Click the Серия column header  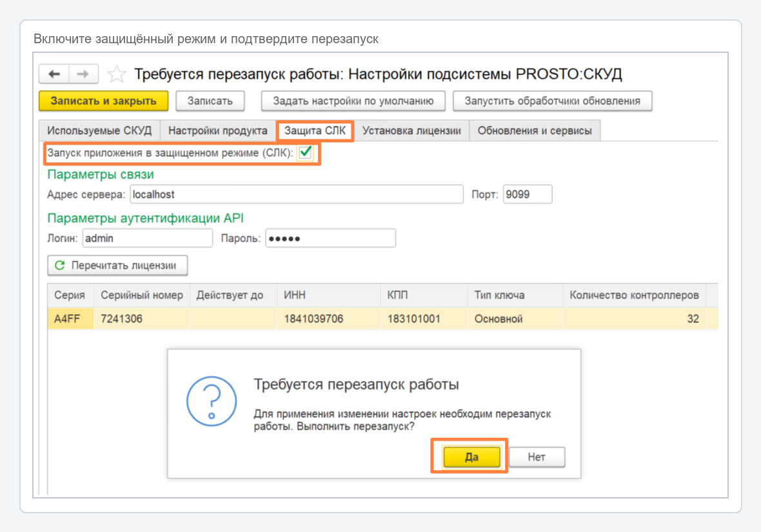(70, 295)
